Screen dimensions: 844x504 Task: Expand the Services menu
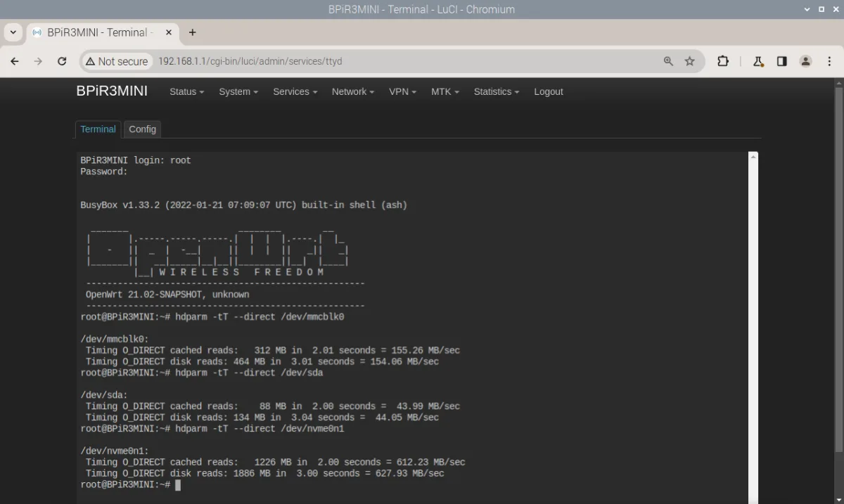[x=295, y=91]
